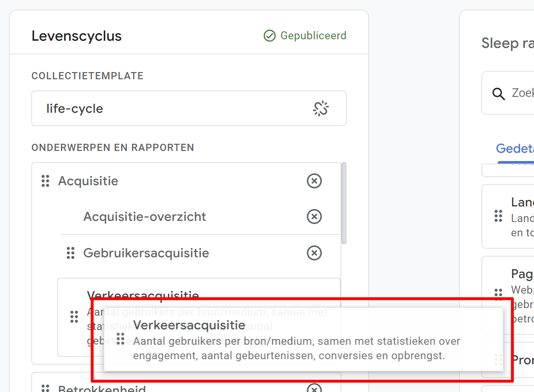
Task: Remove the Acquisitie-overzicht report
Action: point(314,217)
